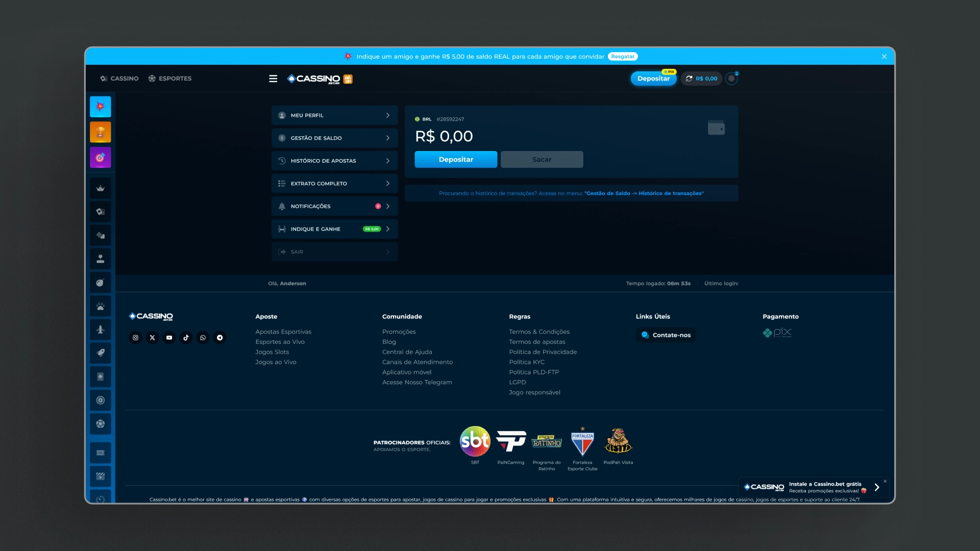Open Cassino WhatsApp icon
This screenshot has height=551, width=980.
(x=203, y=338)
